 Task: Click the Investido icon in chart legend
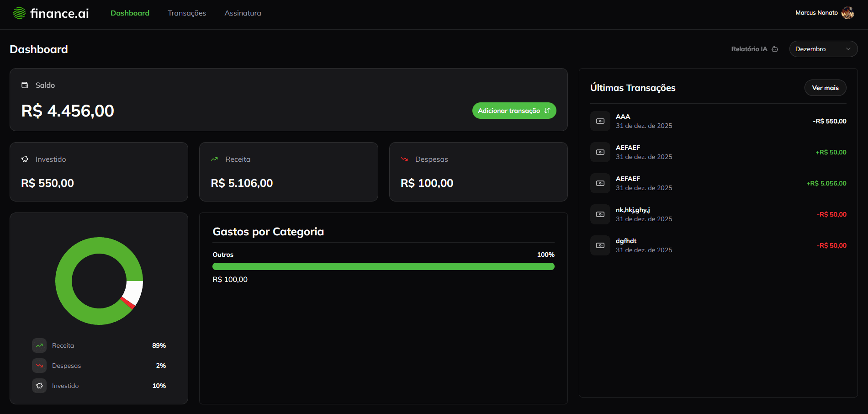pyautogui.click(x=39, y=386)
